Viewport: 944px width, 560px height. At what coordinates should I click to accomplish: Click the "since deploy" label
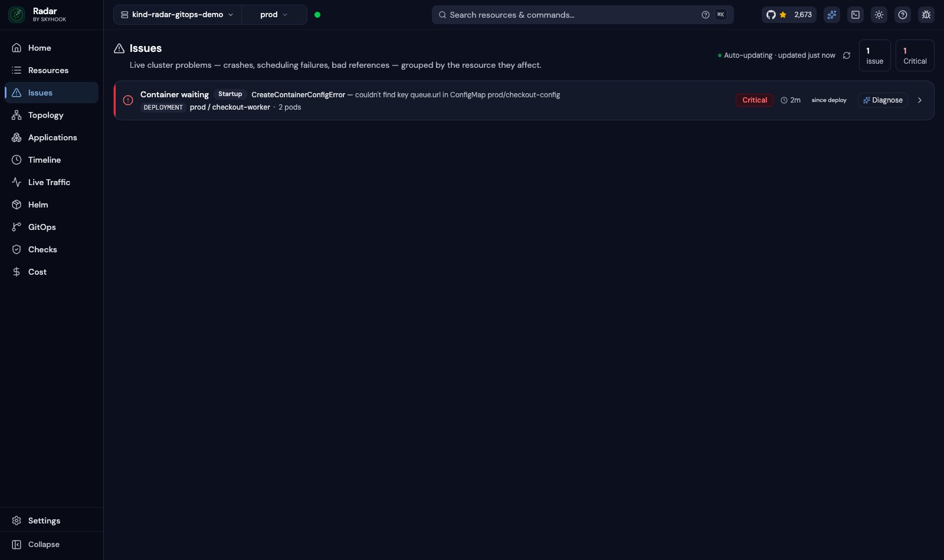pyautogui.click(x=829, y=100)
